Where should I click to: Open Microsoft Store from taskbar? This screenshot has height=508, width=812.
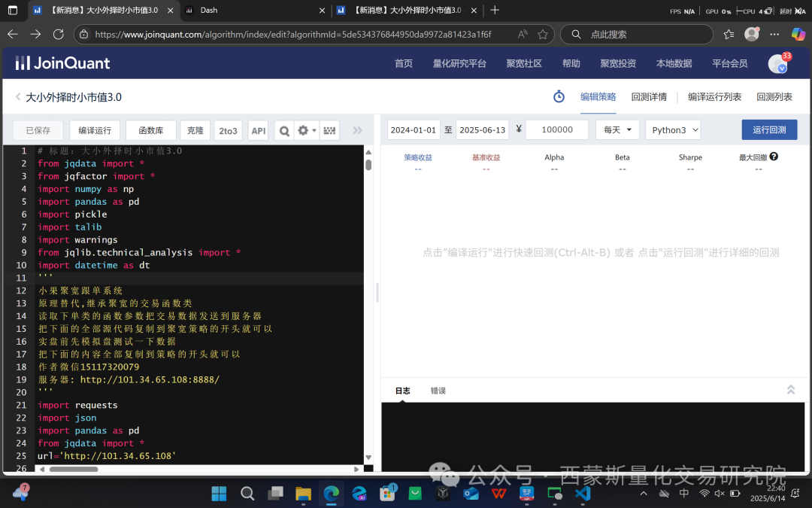pos(387,494)
